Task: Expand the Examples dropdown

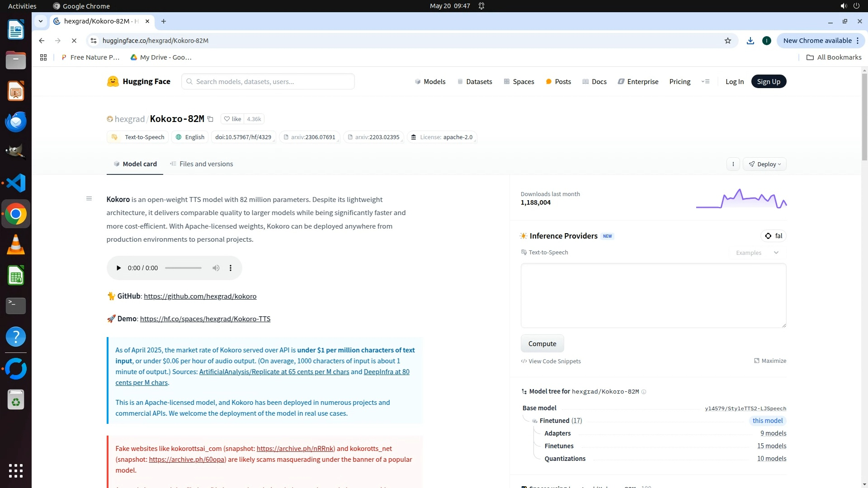Action: click(757, 253)
